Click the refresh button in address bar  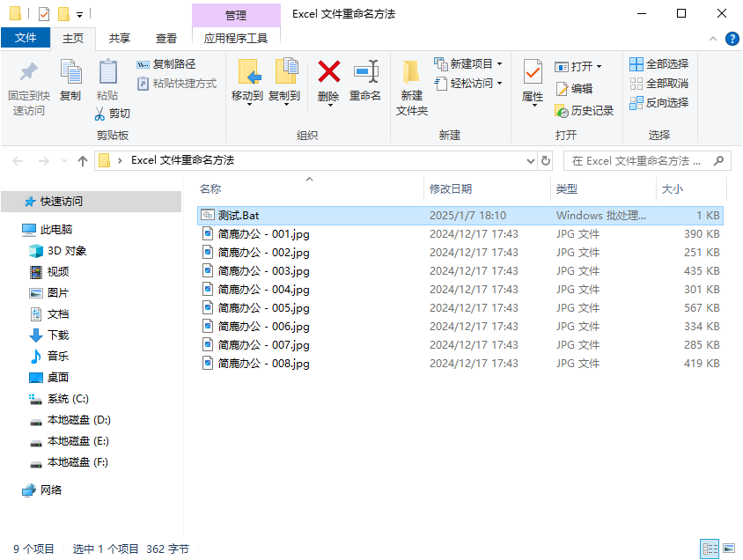tap(547, 160)
